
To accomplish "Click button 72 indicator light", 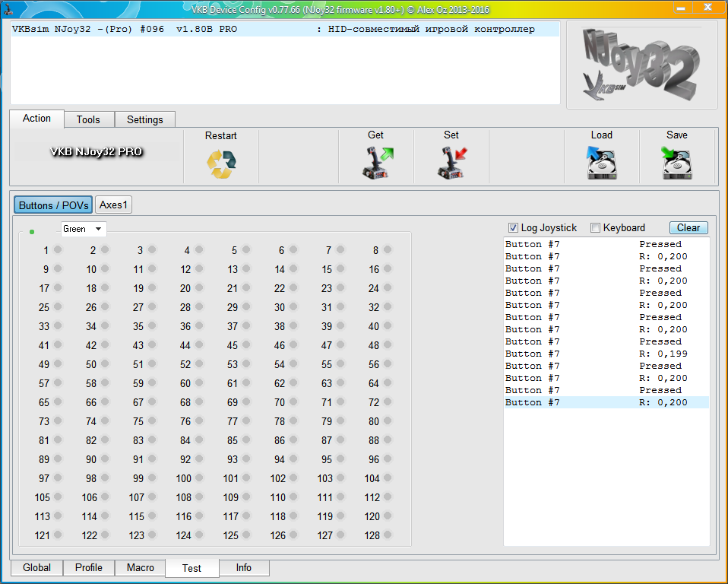I will 388,401.
